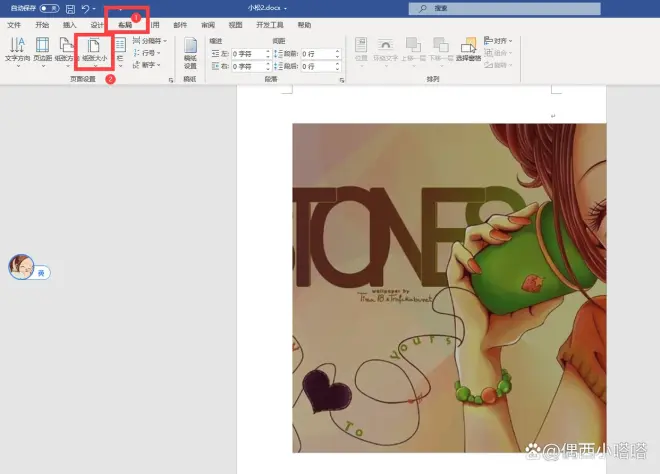660x474 pixels.
Task: Click the left indent 左 value field
Action: pos(248,53)
